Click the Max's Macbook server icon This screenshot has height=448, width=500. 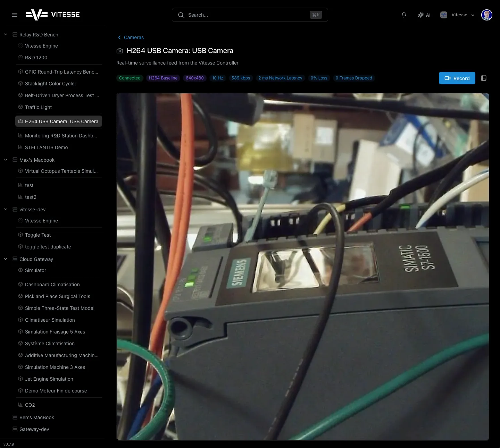pos(15,160)
